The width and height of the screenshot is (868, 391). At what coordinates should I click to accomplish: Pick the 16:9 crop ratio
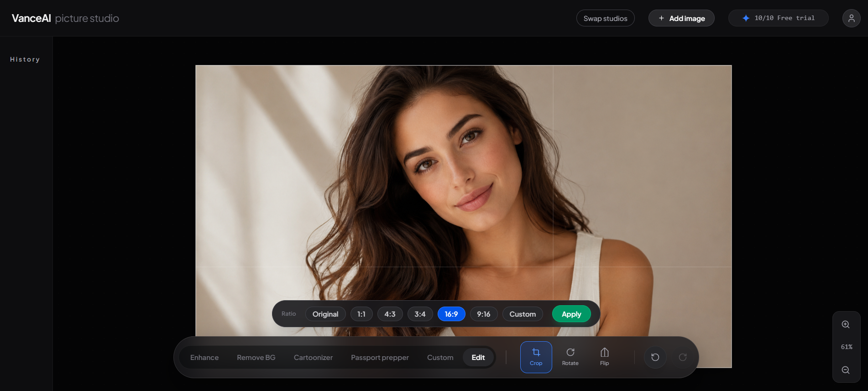point(451,314)
